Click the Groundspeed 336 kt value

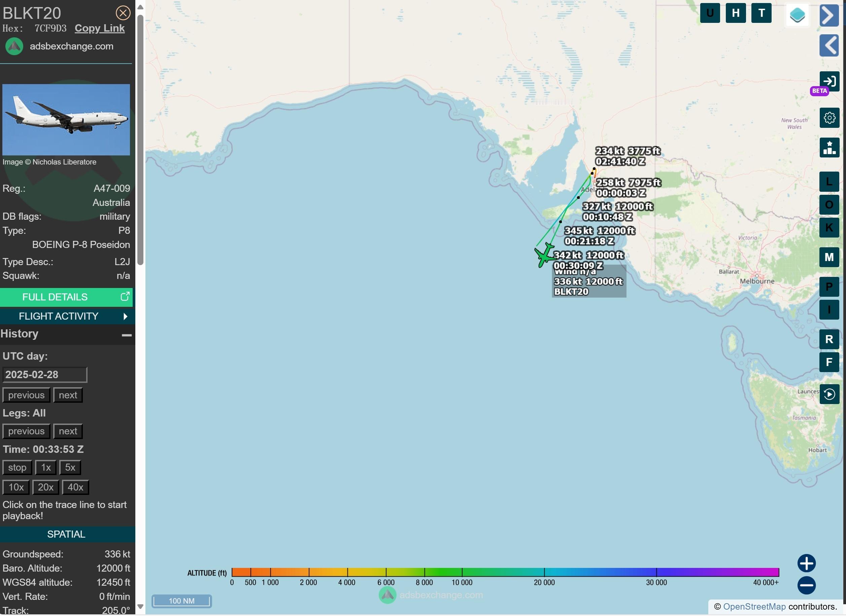point(117,554)
